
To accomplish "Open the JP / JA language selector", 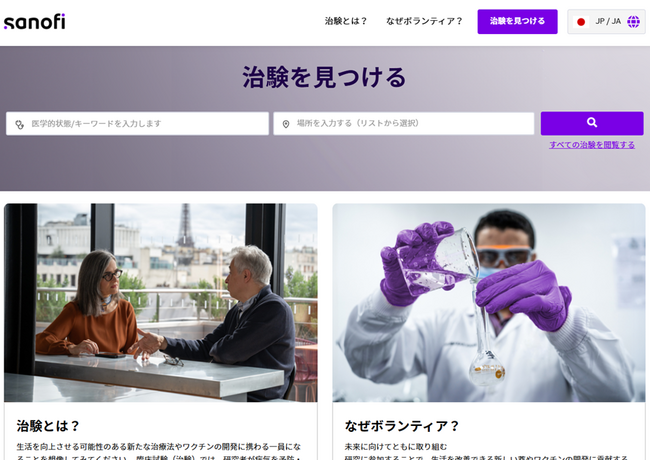I will [x=606, y=22].
